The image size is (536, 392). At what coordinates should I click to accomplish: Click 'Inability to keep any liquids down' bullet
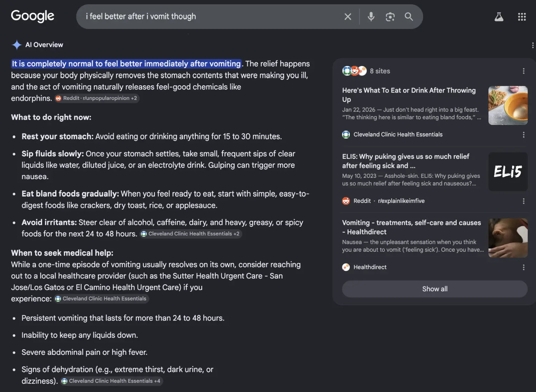(80, 335)
